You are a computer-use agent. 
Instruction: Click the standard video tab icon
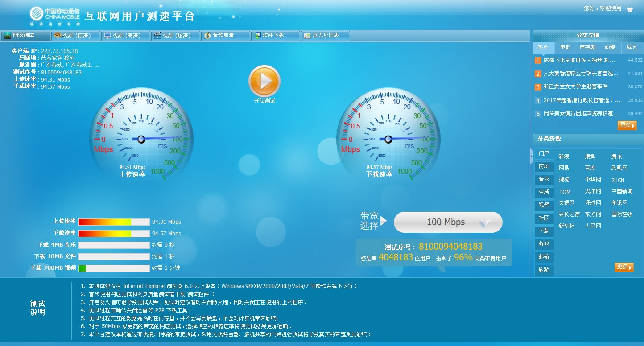coord(58,36)
